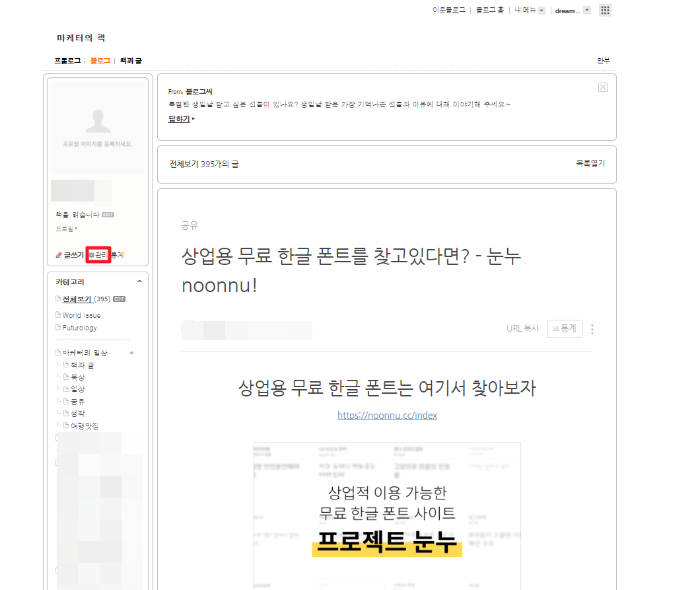The height and width of the screenshot is (590, 700).
Task: Collapse the 마케터의 일상 category group arrow
Action: point(131,352)
